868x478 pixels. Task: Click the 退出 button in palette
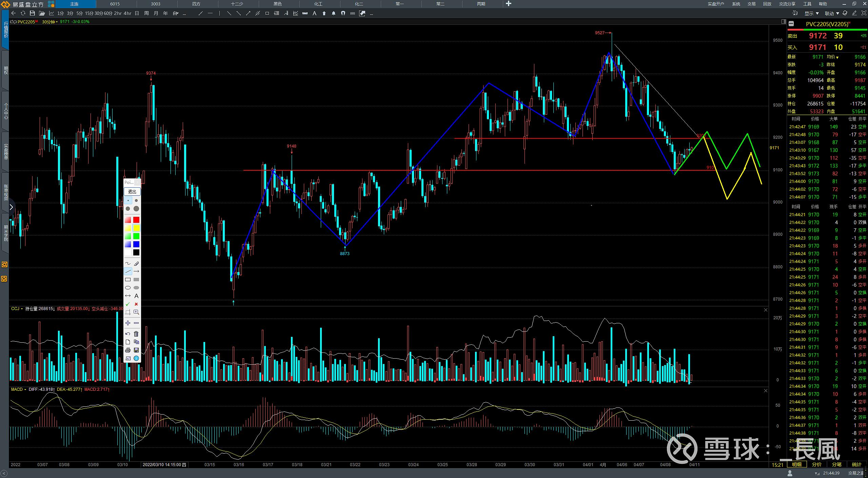(132, 192)
